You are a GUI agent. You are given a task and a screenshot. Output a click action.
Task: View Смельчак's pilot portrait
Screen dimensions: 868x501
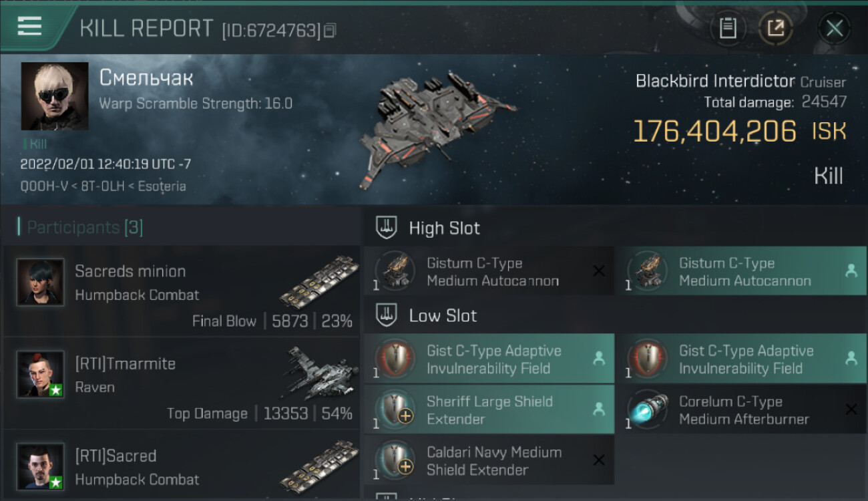click(55, 96)
